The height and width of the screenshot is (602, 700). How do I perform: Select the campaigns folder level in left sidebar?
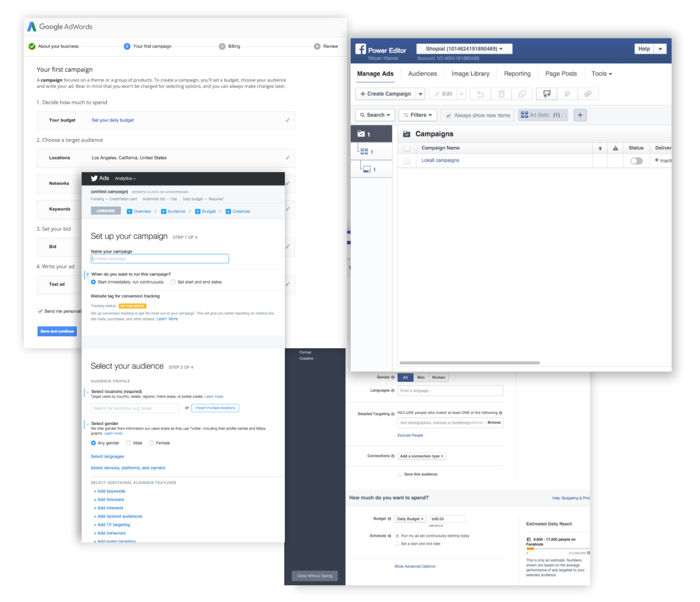371,134
